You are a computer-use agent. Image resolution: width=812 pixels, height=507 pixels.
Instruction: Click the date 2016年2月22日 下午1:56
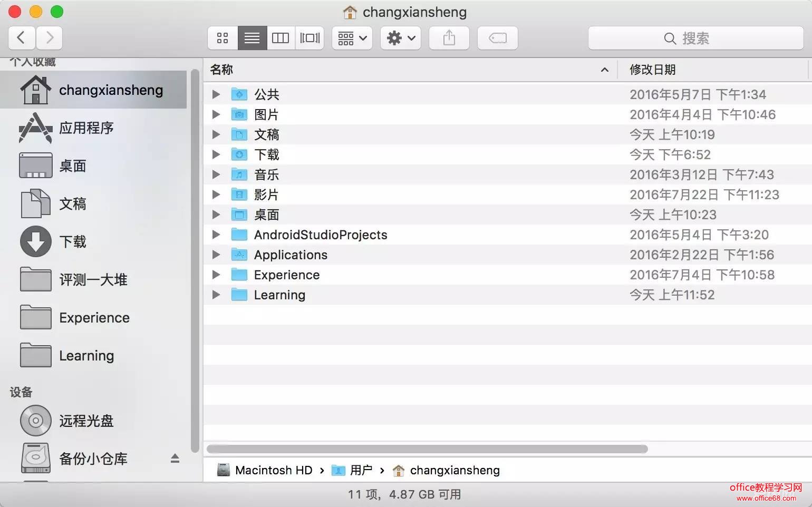[702, 255]
